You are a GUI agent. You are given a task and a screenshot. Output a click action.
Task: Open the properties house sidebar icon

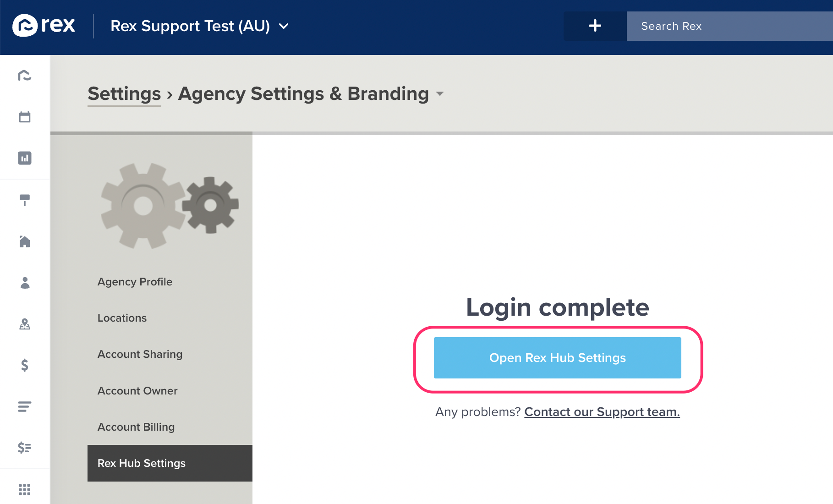[25, 241]
